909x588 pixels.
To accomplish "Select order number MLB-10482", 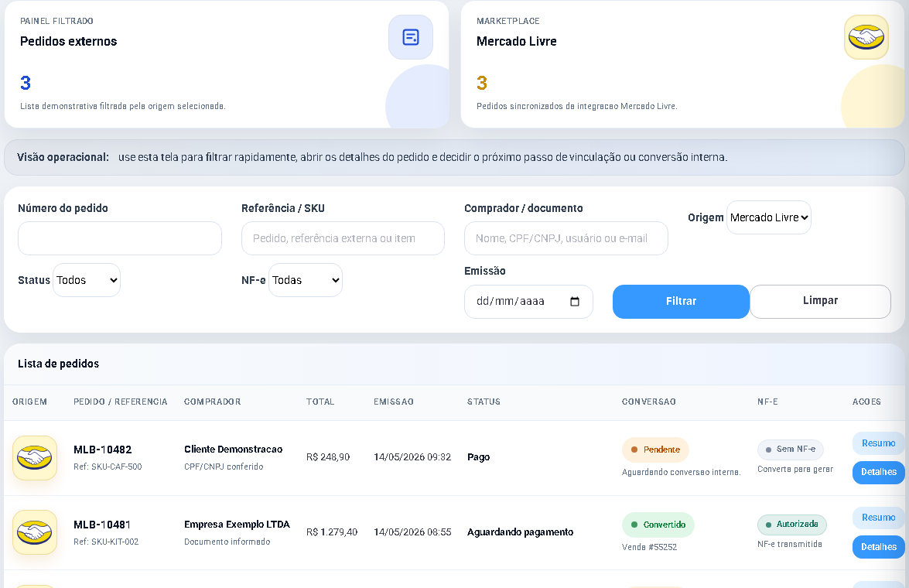I will click(103, 450).
